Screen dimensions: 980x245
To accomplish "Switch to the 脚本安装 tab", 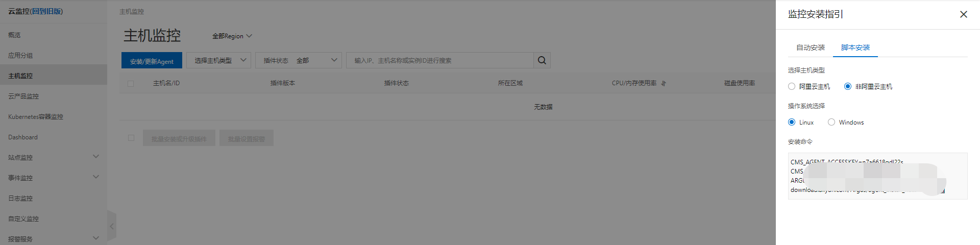I will point(855,47).
